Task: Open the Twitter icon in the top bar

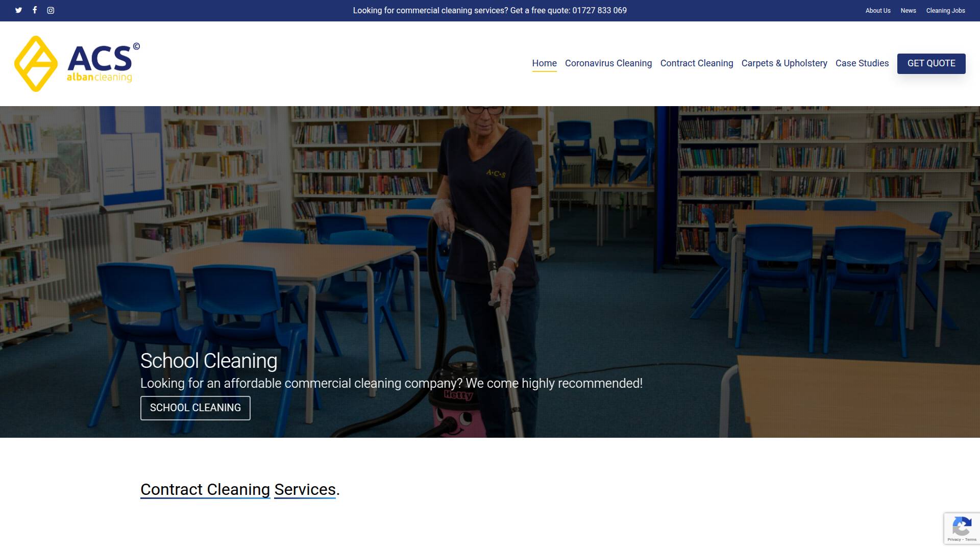Action: pos(18,10)
